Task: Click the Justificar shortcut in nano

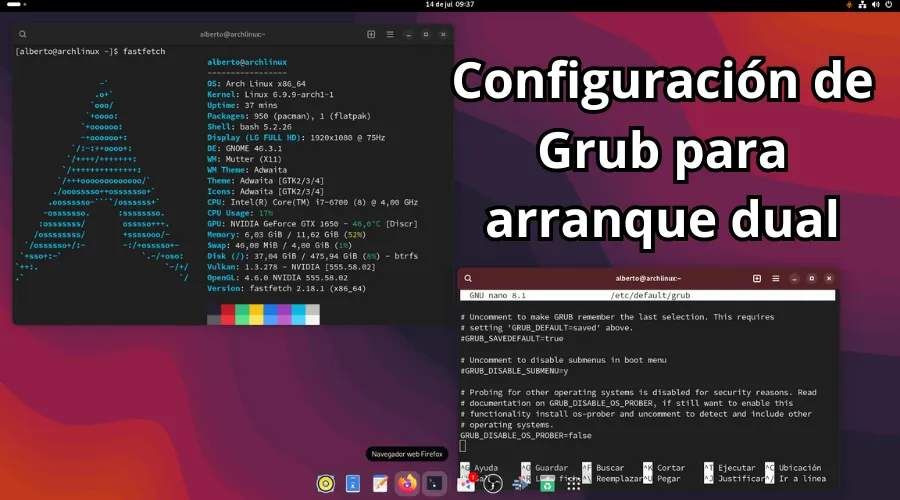Action: click(x=734, y=479)
